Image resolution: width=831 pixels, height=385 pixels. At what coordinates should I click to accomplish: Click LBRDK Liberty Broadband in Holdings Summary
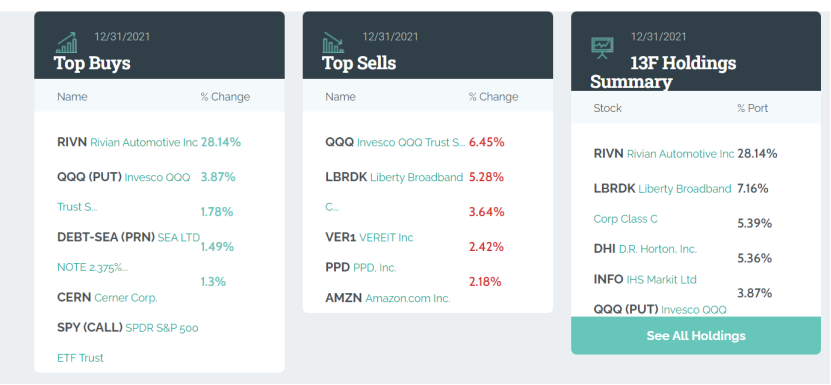[x=662, y=203]
